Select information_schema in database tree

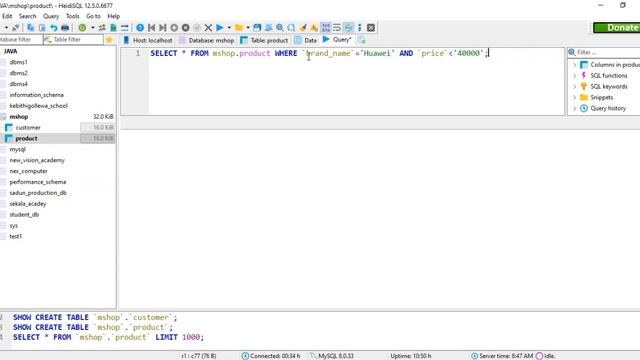[x=36, y=95]
